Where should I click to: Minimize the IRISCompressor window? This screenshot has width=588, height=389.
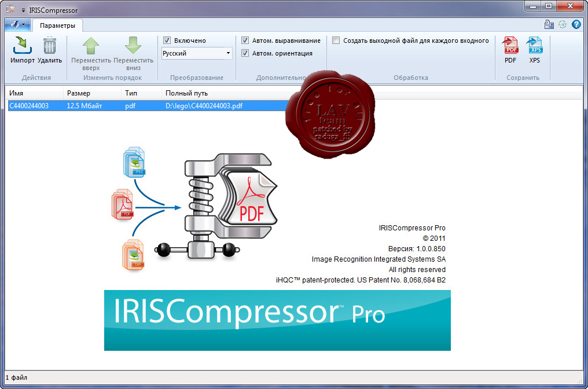(x=533, y=6)
